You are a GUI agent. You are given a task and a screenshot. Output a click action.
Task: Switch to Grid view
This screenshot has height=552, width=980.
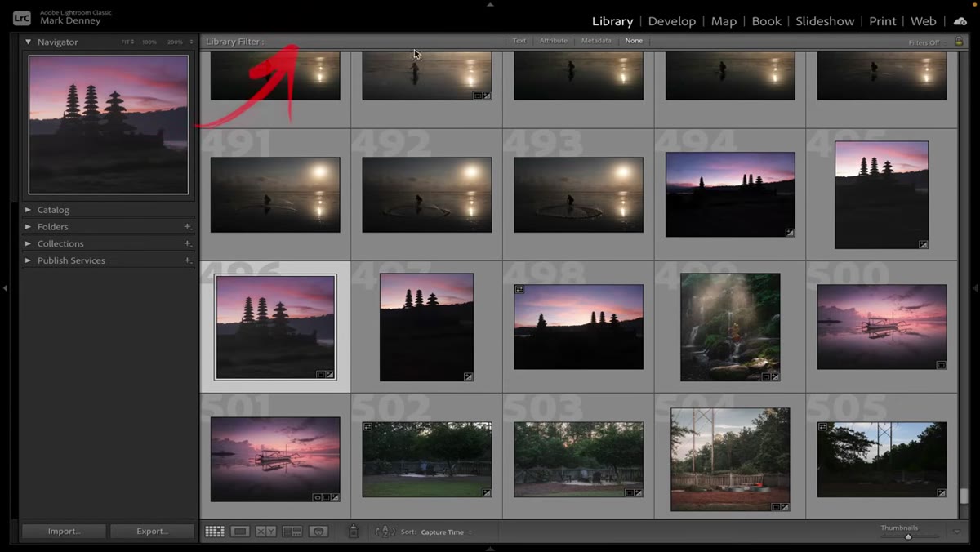click(215, 532)
